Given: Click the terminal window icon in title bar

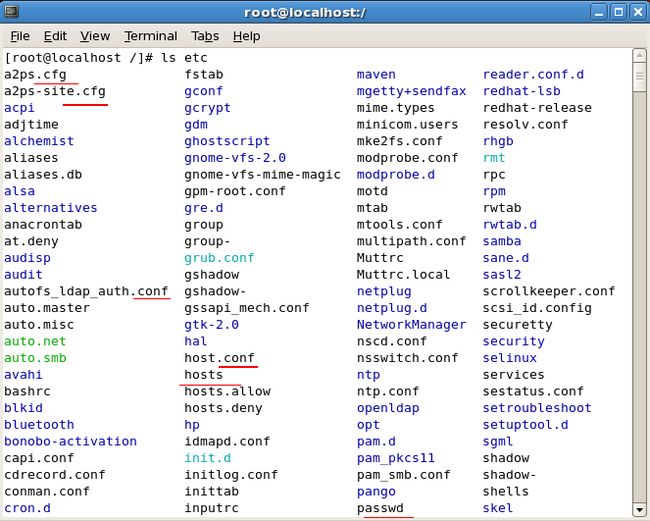Looking at the screenshot, I should (x=11, y=11).
